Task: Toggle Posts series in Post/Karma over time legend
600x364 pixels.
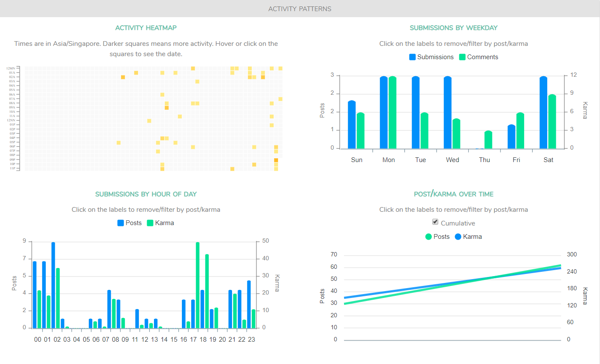Action: (x=437, y=237)
